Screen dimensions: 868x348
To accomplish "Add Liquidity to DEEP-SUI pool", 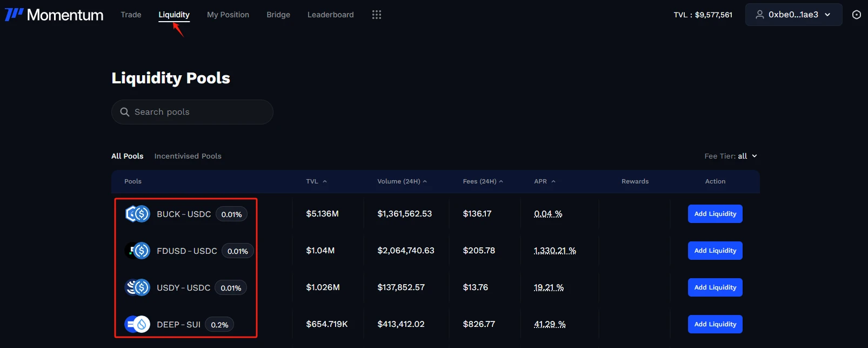I will click(x=715, y=324).
